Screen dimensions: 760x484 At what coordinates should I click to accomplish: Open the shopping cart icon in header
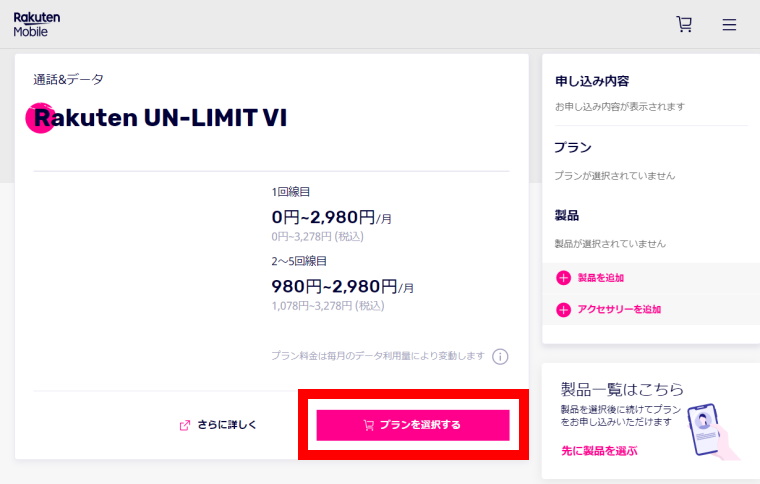(684, 25)
